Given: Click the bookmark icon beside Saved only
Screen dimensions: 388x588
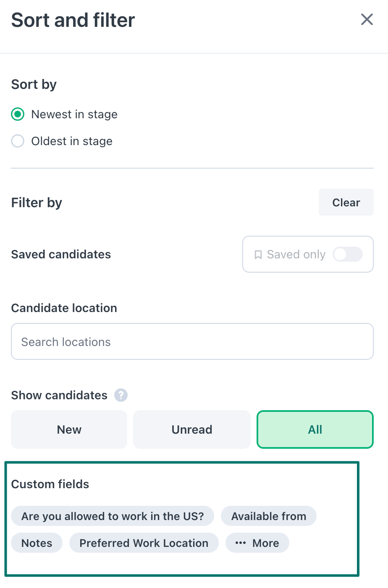Looking at the screenshot, I should coord(258,255).
